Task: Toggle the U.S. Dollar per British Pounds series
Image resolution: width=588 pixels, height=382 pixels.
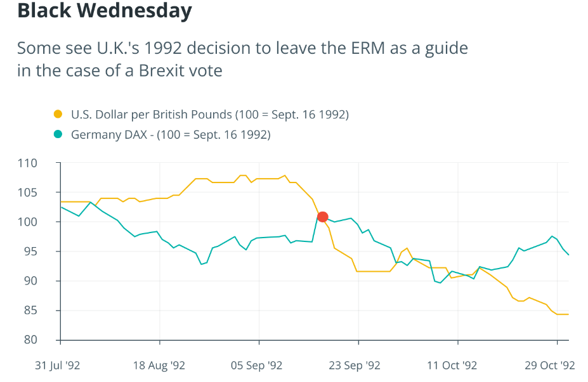Action: (209, 115)
